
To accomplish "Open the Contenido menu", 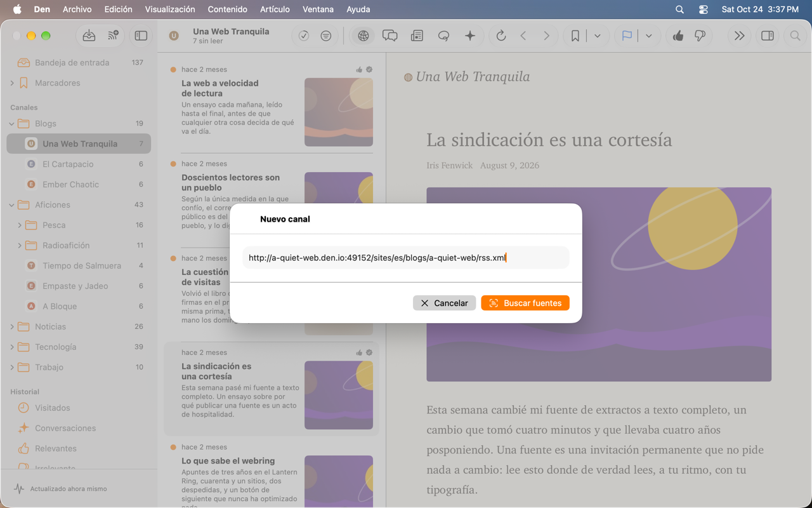I will coord(228,10).
